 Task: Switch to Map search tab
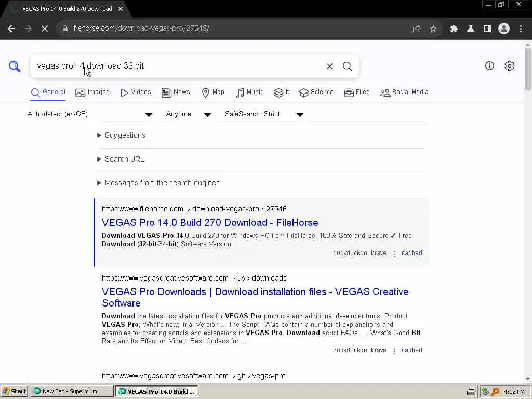pyautogui.click(x=212, y=92)
